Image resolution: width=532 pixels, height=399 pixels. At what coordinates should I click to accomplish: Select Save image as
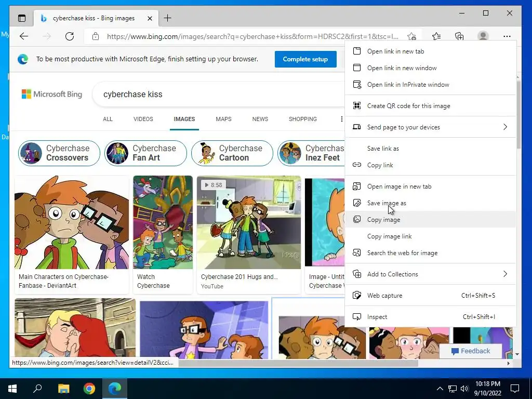[430, 203]
